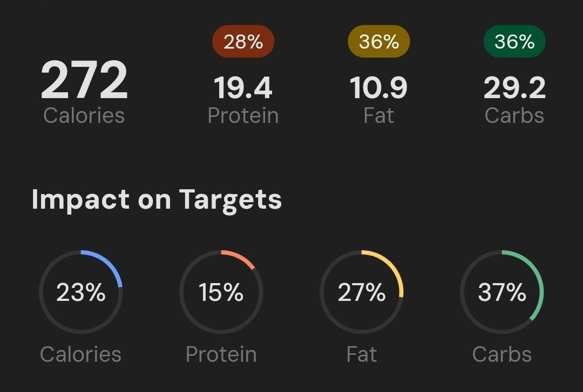This screenshot has width=583, height=392.
Task: Click the yellow 36% fat badge
Action: click(378, 41)
